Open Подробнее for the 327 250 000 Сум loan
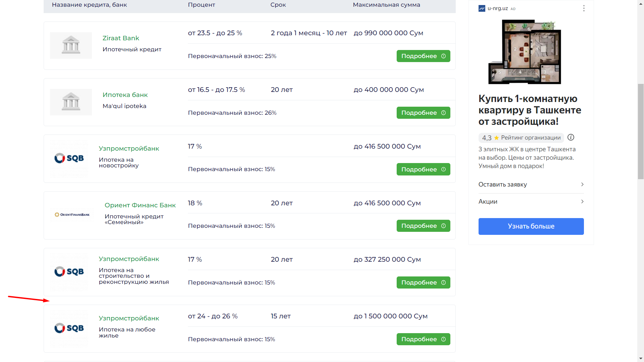Image resolution: width=644 pixels, height=362 pixels. point(423,282)
